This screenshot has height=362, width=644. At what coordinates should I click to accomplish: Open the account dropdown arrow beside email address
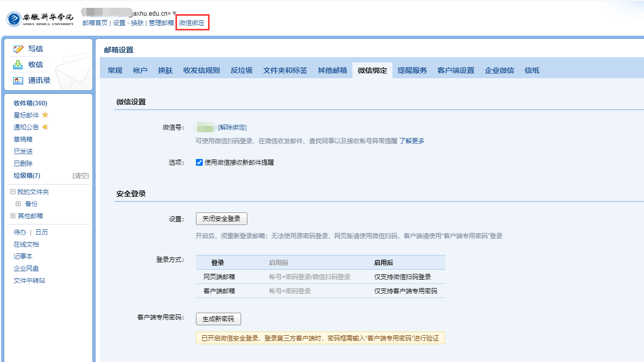[x=175, y=13]
